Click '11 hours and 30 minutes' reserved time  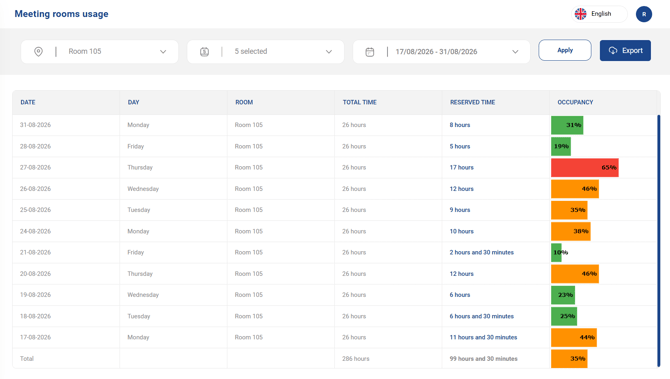[x=483, y=338]
